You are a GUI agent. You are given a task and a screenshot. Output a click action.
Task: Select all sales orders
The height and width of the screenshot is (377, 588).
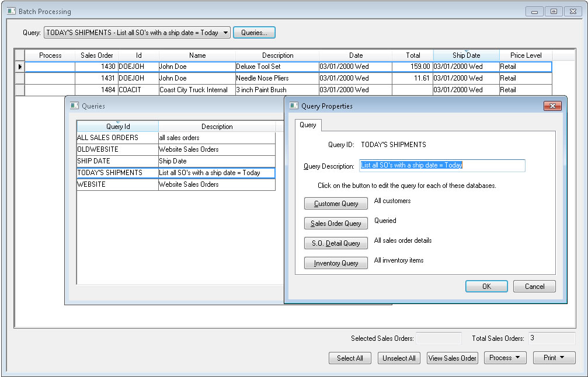[350, 357]
